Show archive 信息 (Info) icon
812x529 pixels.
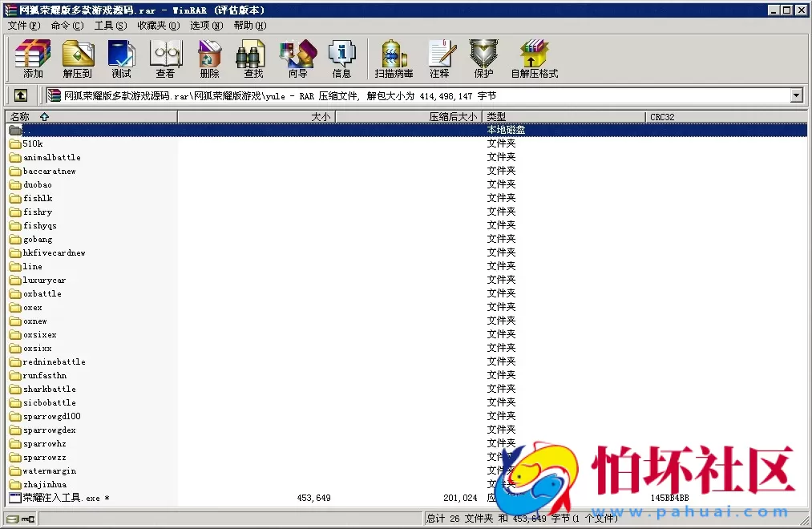(341, 58)
